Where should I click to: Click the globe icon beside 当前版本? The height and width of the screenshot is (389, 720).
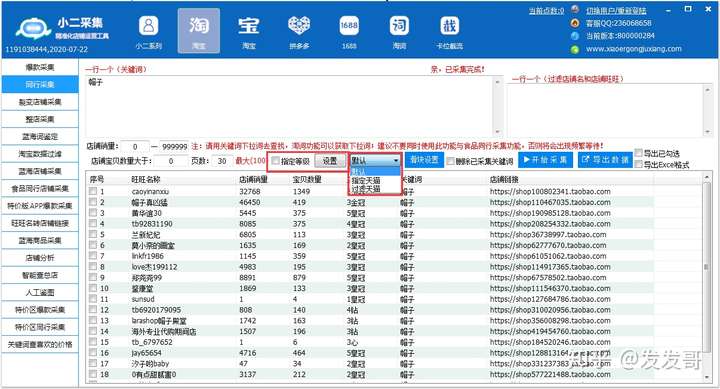[575, 35]
